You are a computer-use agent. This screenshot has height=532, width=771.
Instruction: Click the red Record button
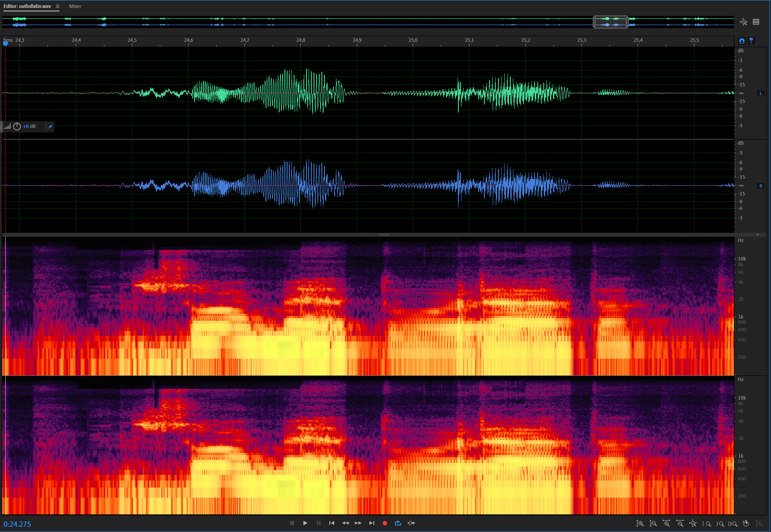pyautogui.click(x=384, y=523)
